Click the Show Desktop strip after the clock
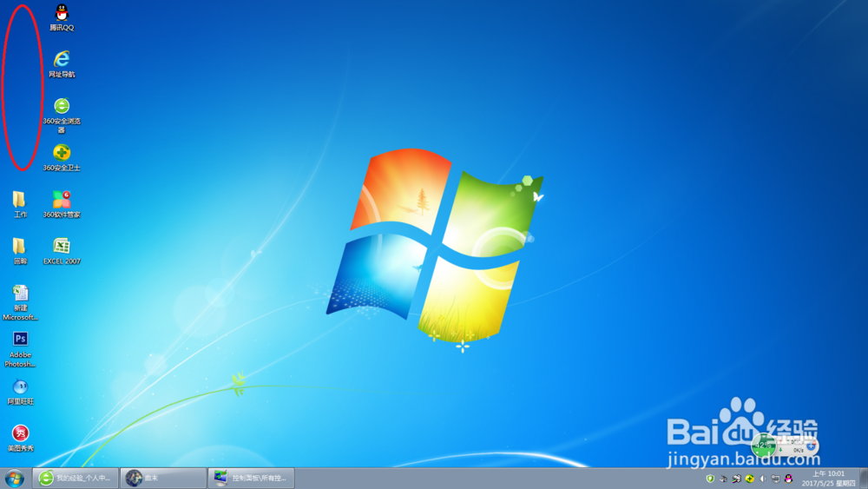 point(864,478)
